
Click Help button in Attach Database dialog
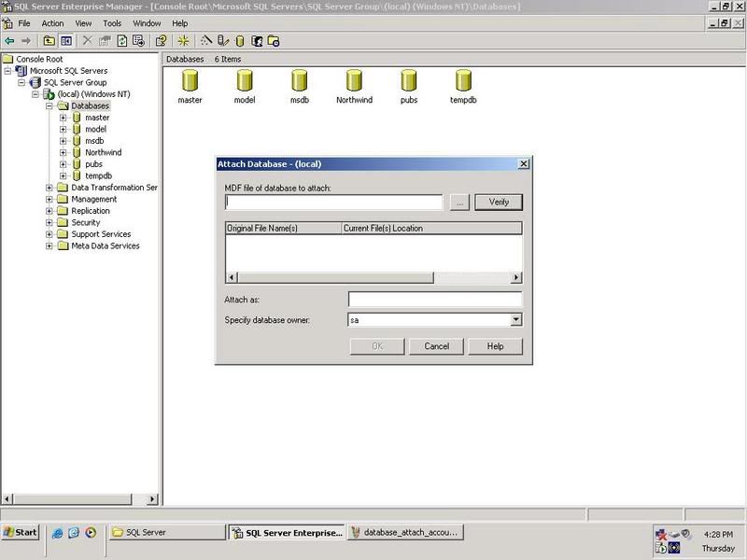click(x=495, y=346)
